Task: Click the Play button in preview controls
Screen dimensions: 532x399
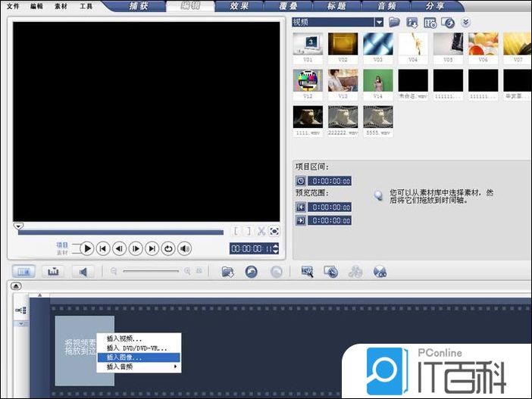Action: [87, 248]
